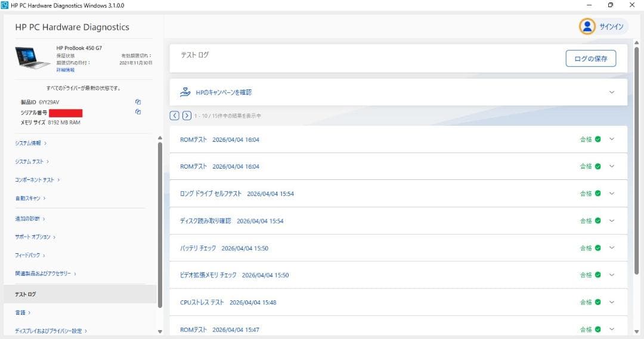Screen dimensions: 644x339
Task: Open the システム情報 menu item
Action: pyautogui.click(x=30, y=143)
